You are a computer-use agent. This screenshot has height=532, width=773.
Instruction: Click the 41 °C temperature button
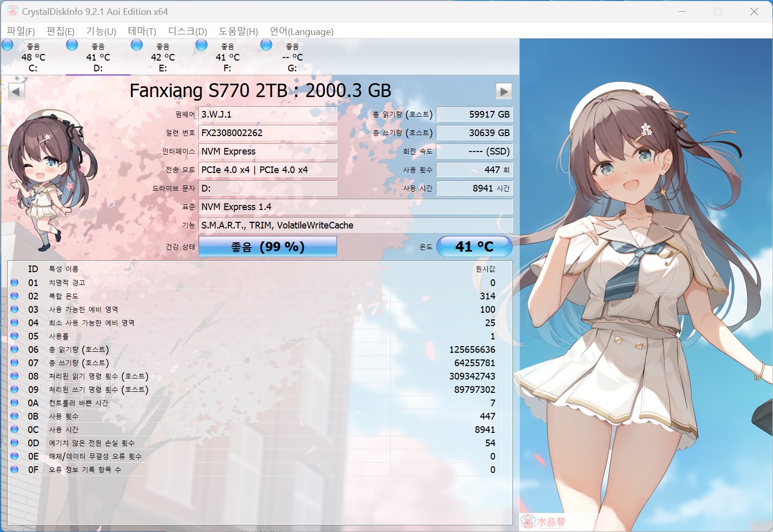tap(474, 246)
